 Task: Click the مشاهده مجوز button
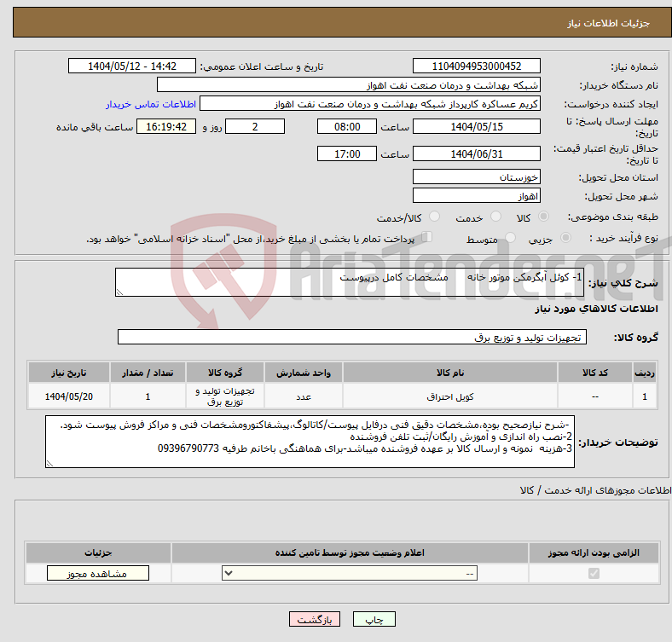(98, 574)
